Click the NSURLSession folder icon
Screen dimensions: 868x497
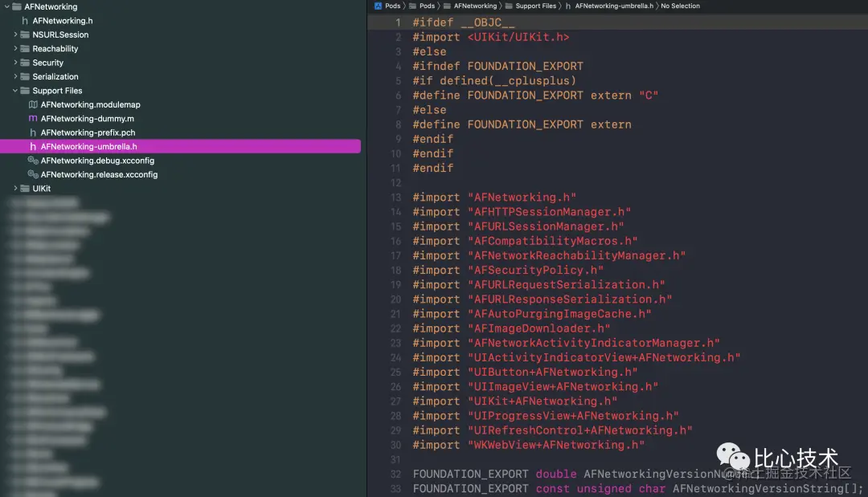click(x=25, y=35)
